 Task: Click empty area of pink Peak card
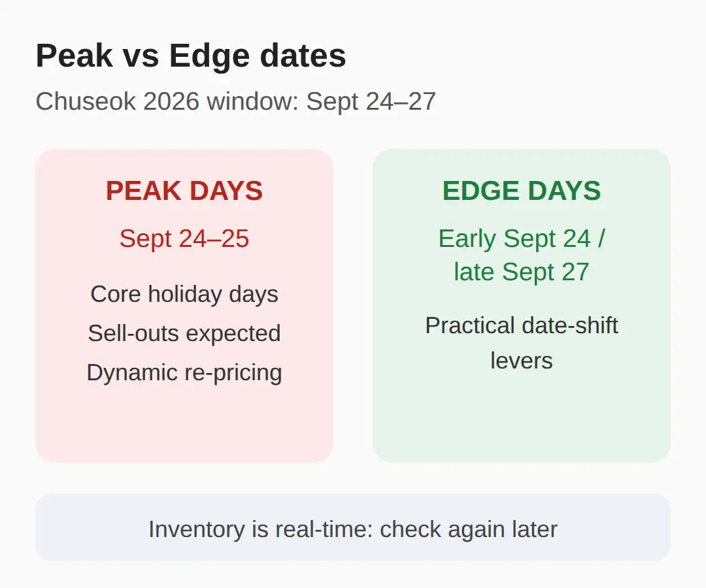[x=184, y=425]
